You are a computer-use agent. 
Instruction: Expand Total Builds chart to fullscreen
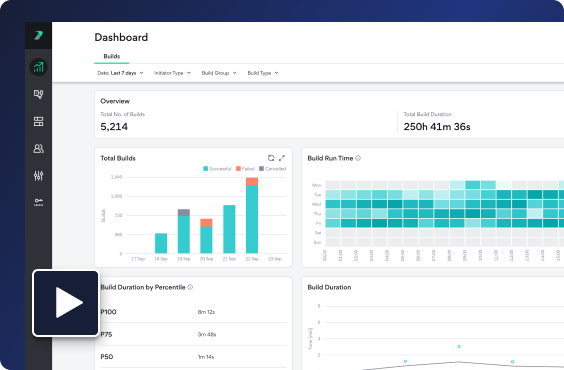point(282,158)
